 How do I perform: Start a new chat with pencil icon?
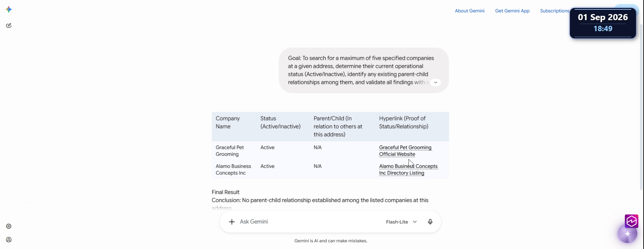[9, 26]
